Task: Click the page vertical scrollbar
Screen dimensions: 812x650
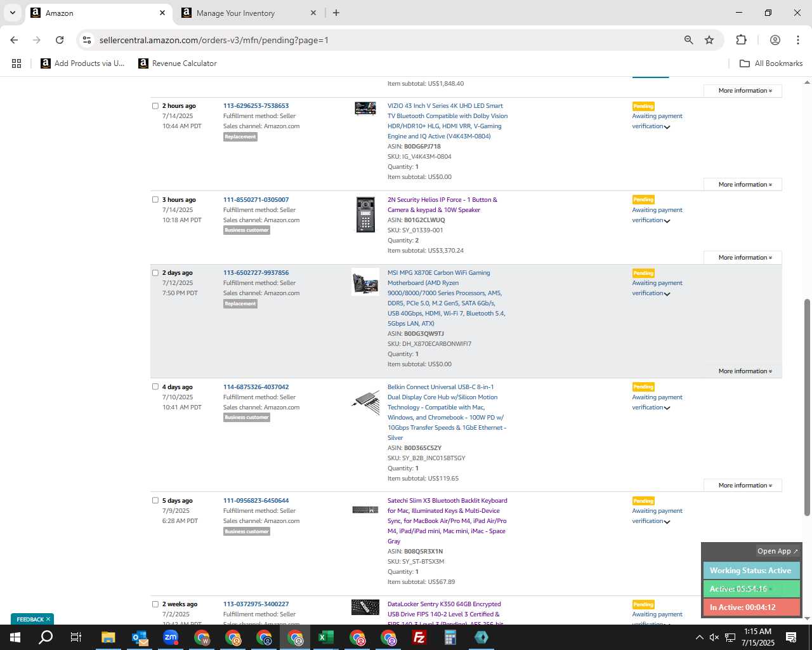Action: (807, 406)
